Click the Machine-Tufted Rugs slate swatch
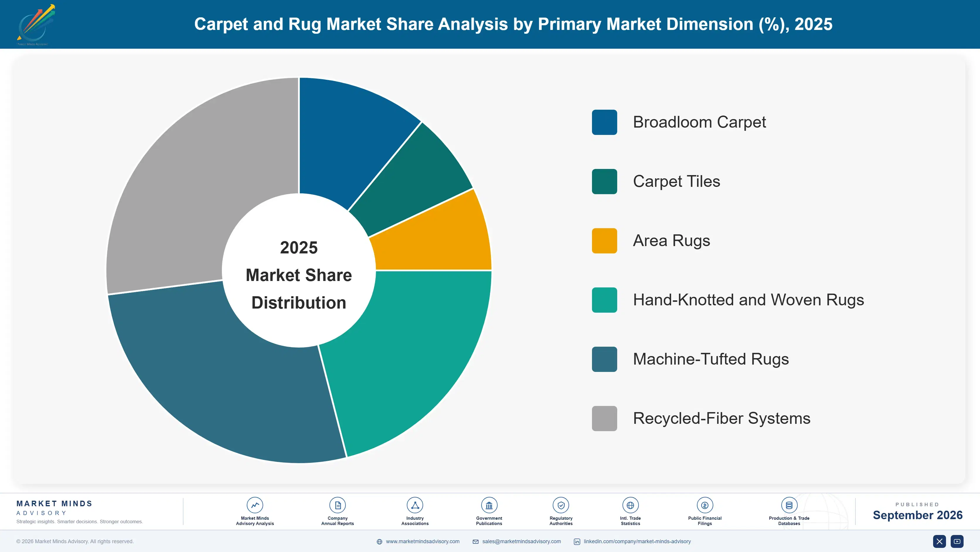This screenshot has height=552, width=980. (604, 359)
